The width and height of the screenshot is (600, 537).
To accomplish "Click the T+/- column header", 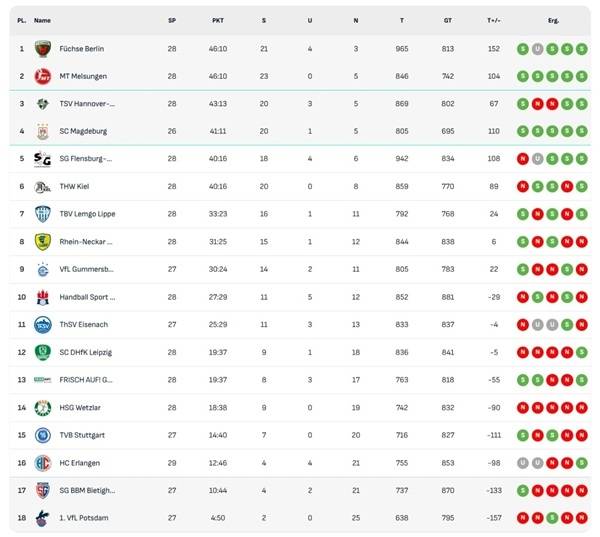I will click(494, 20).
